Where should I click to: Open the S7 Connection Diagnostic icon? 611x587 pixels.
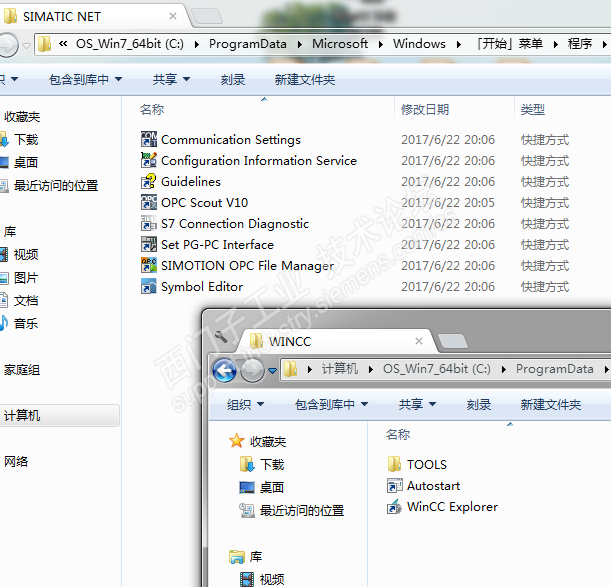148,223
